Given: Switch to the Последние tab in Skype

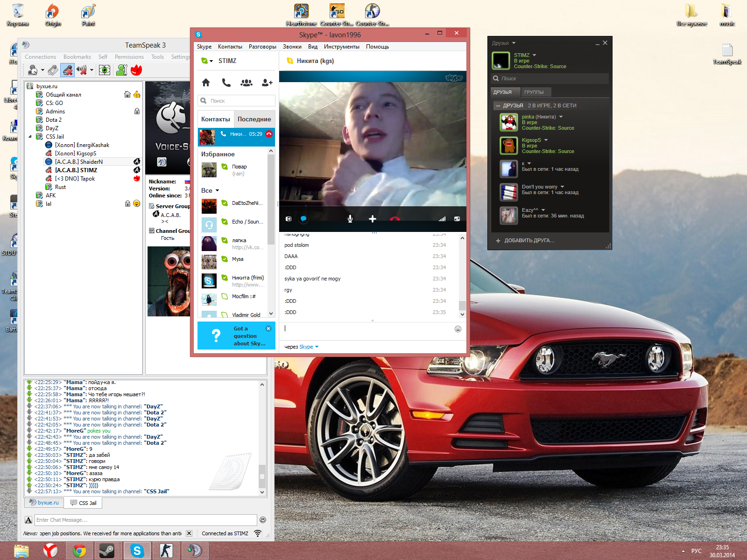Looking at the screenshot, I should (x=254, y=119).
